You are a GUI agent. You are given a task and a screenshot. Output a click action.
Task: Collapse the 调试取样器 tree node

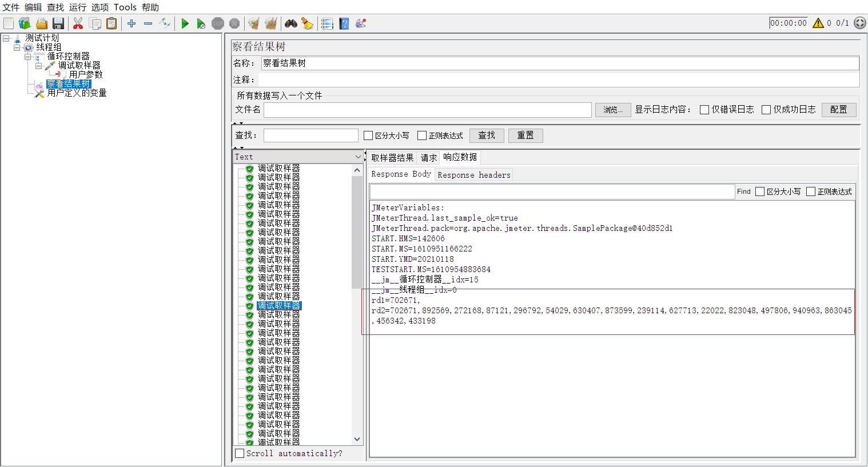click(39, 65)
